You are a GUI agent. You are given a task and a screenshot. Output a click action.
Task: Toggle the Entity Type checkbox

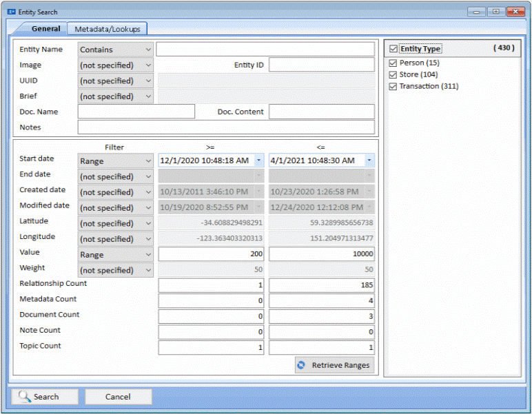pyautogui.click(x=393, y=49)
